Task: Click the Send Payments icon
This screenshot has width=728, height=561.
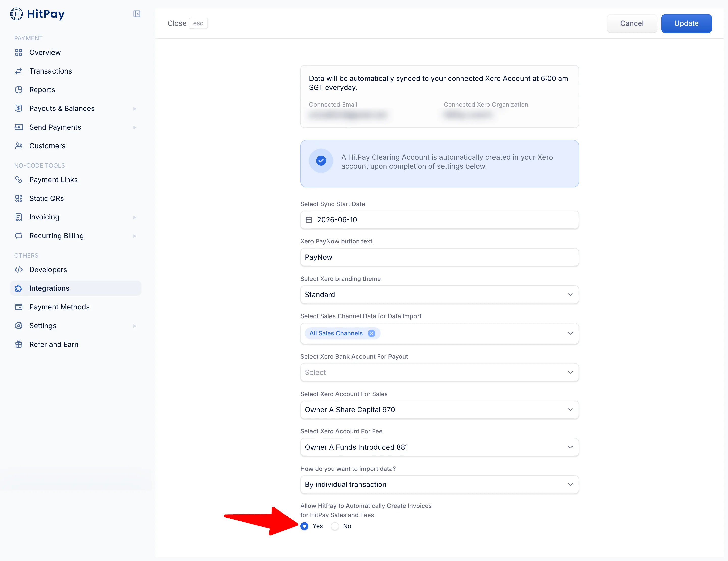Action: [x=19, y=127]
